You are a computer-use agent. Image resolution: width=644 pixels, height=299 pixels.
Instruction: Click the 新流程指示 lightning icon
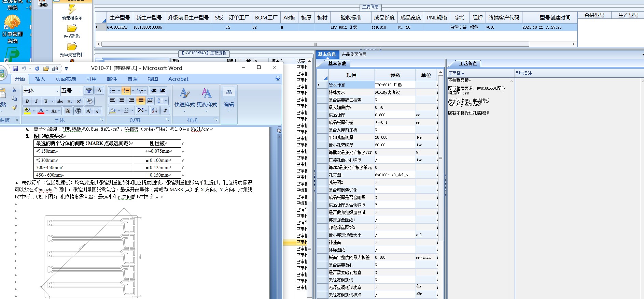72,9
